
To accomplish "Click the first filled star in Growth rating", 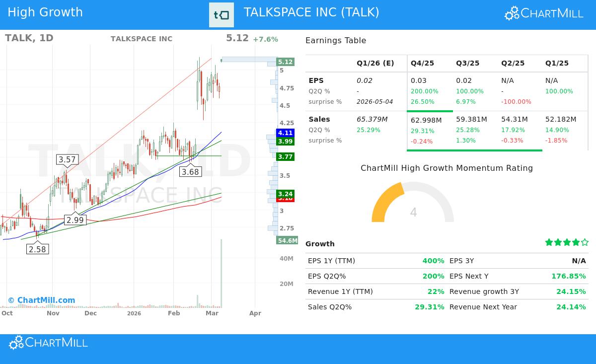I will tap(549, 242).
